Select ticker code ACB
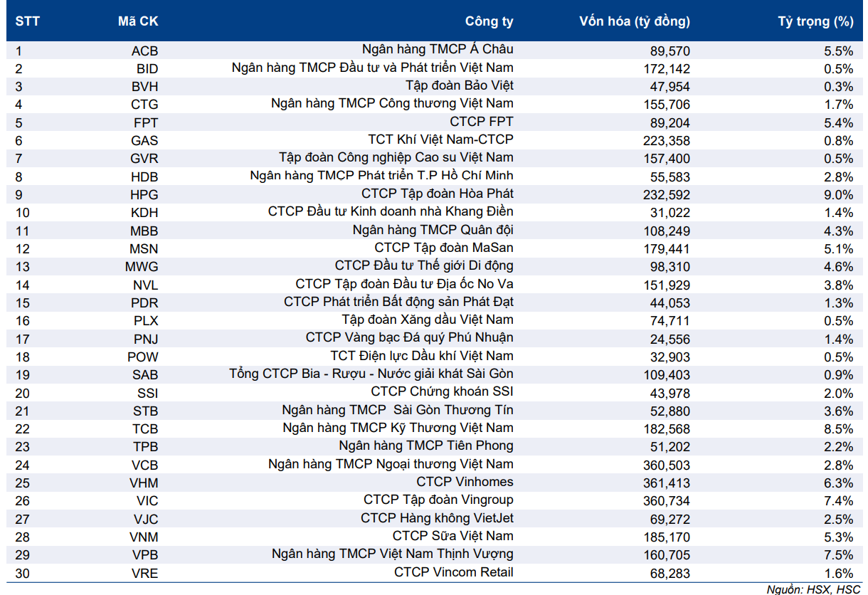This screenshot has width=868, height=595. coord(145,51)
